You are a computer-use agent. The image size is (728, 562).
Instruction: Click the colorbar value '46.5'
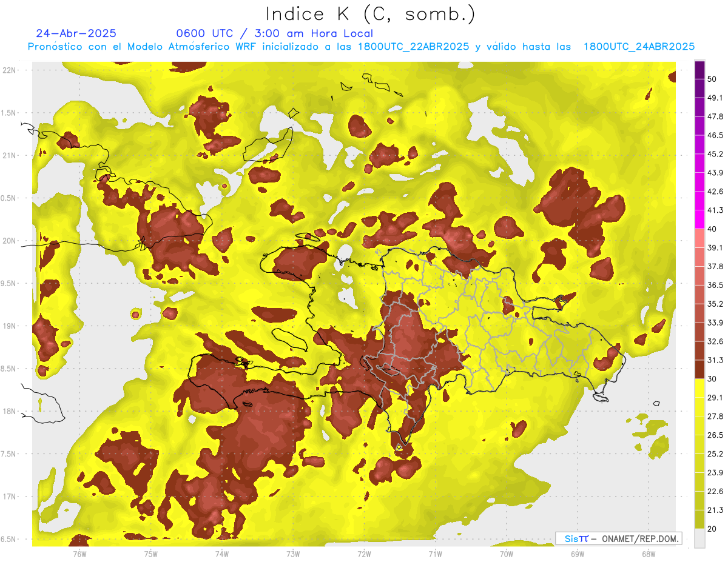coord(715,135)
